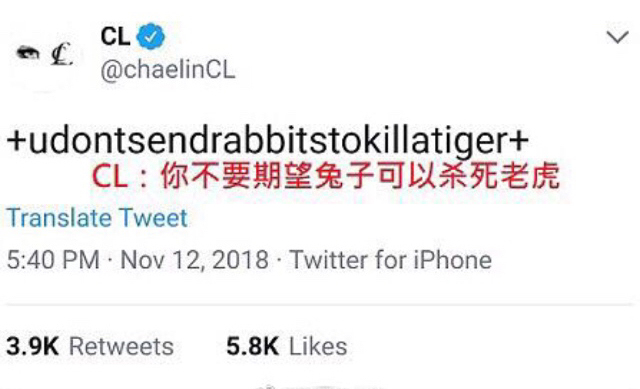Click the Translate Tweet link
Image resolution: width=640 pixels, height=389 pixels.
pyautogui.click(x=97, y=218)
